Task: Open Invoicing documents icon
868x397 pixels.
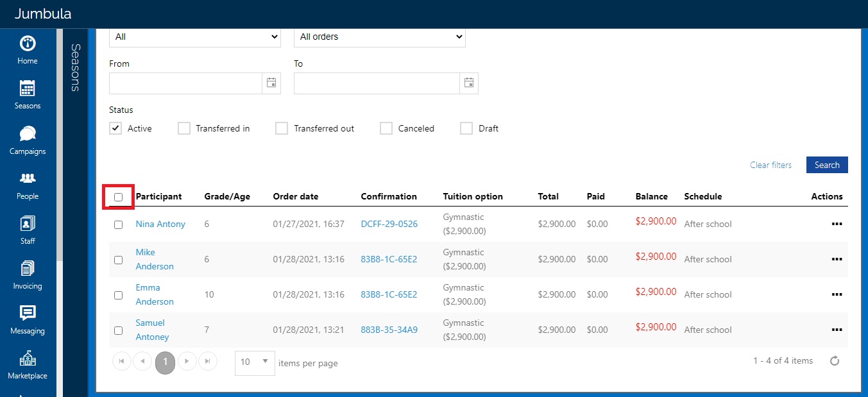Action: click(x=28, y=268)
